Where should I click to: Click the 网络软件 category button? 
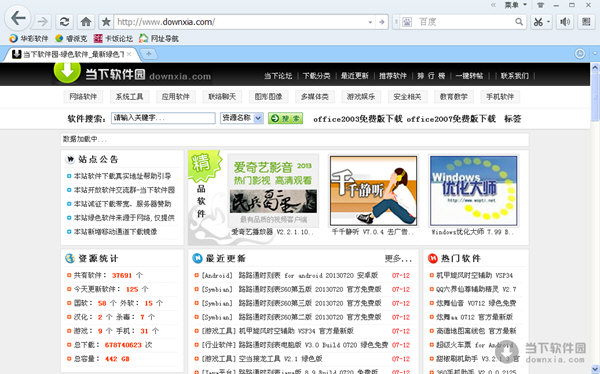[83, 96]
